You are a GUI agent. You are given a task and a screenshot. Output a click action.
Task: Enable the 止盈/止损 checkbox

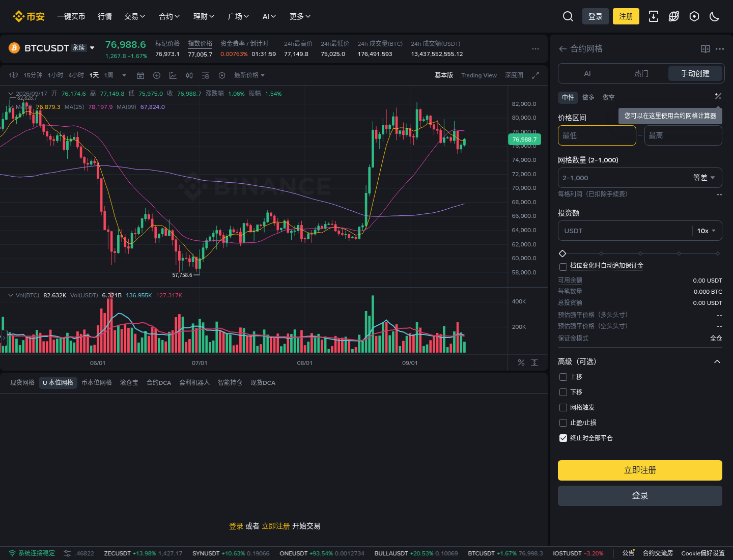[563, 423]
